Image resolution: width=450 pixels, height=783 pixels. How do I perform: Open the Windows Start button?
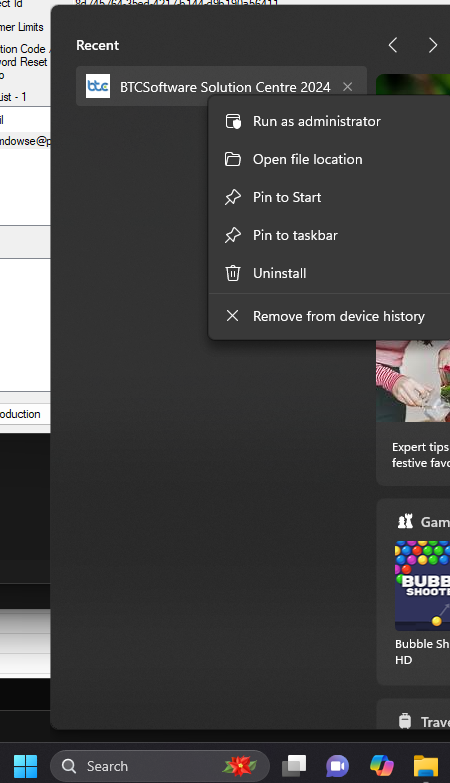(x=25, y=766)
